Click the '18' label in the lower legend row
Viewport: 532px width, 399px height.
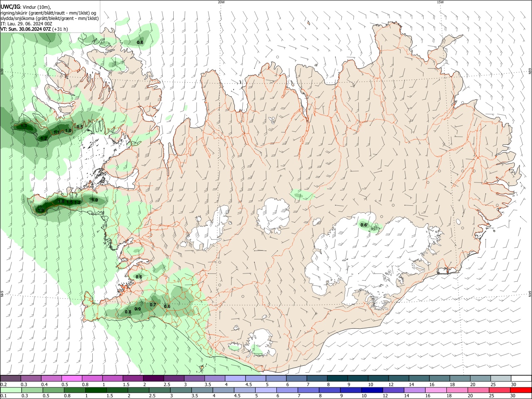click(x=450, y=396)
